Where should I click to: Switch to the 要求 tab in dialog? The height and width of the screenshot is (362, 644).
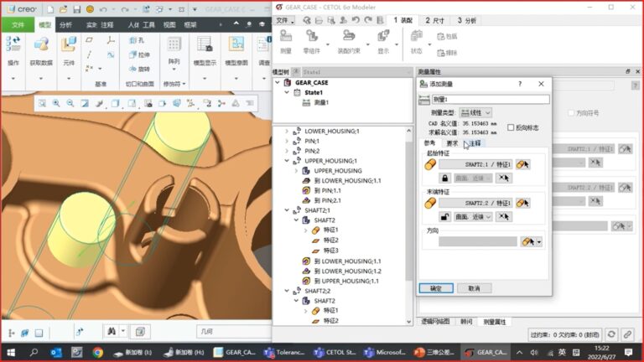(452, 143)
